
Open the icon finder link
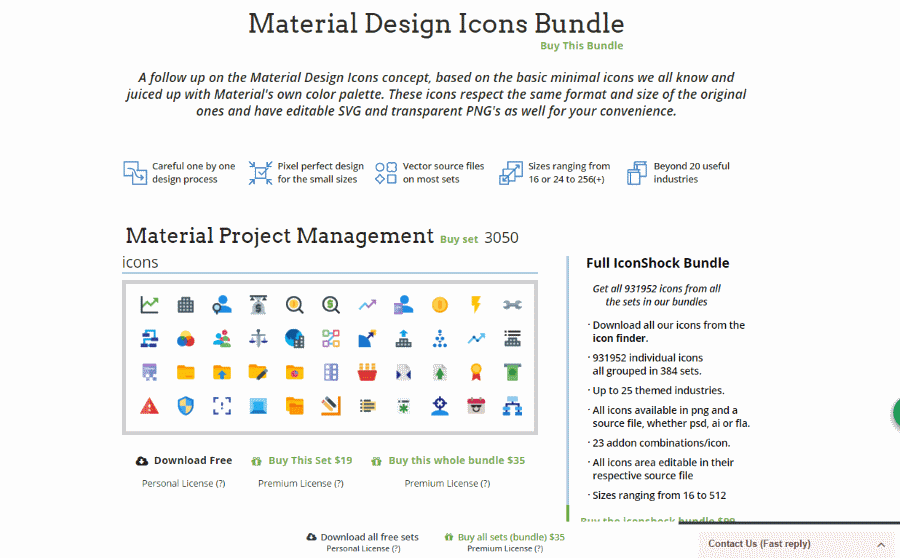coord(619,338)
